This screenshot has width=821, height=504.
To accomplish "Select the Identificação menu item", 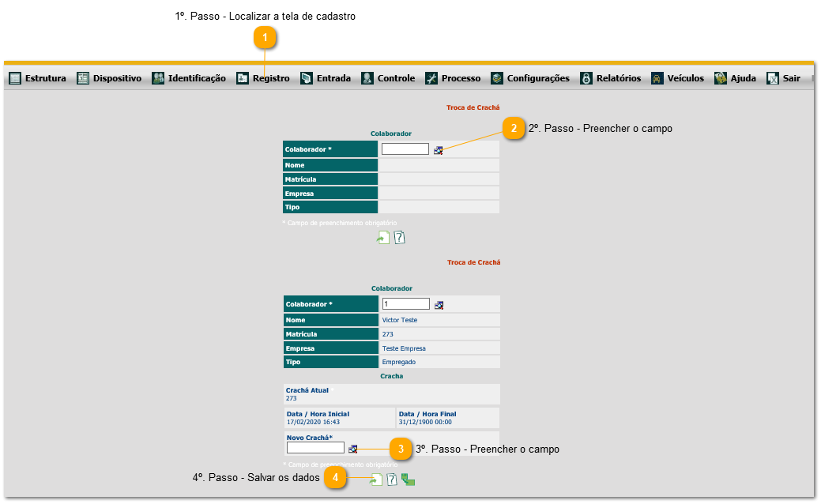I will 188,78.
